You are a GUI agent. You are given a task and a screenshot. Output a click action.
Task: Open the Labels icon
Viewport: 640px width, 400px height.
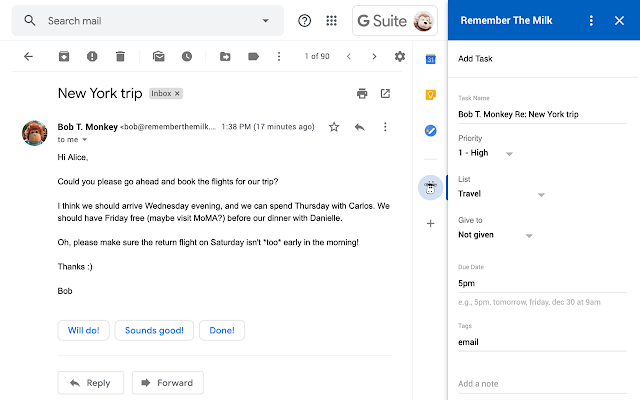253,56
